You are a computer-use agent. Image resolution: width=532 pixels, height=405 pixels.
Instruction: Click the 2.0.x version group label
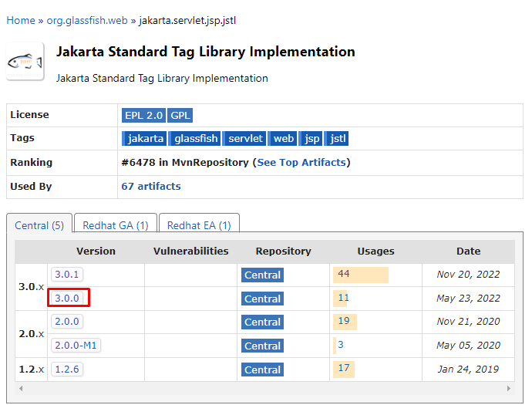tap(31, 334)
